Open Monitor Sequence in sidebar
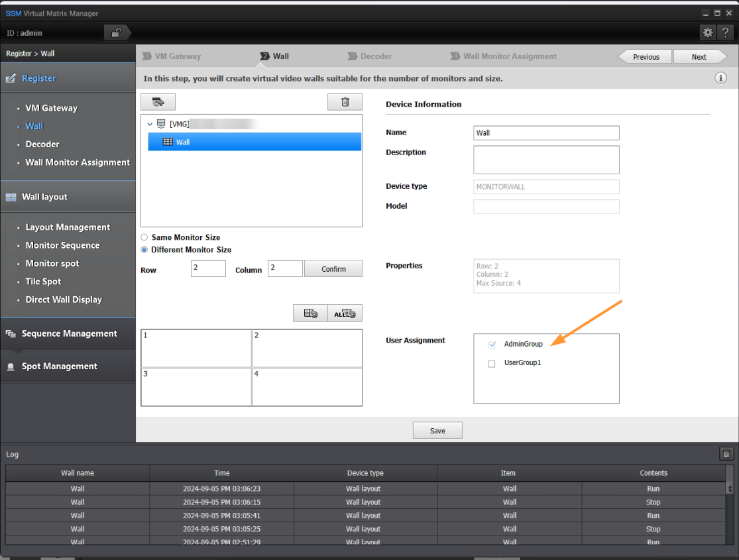This screenshot has width=739, height=560. click(63, 245)
